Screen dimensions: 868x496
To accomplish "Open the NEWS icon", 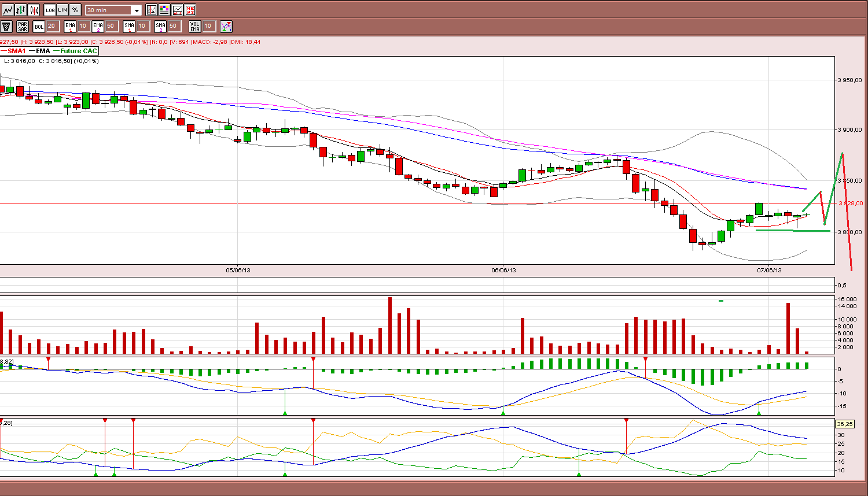I will click(x=190, y=10).
